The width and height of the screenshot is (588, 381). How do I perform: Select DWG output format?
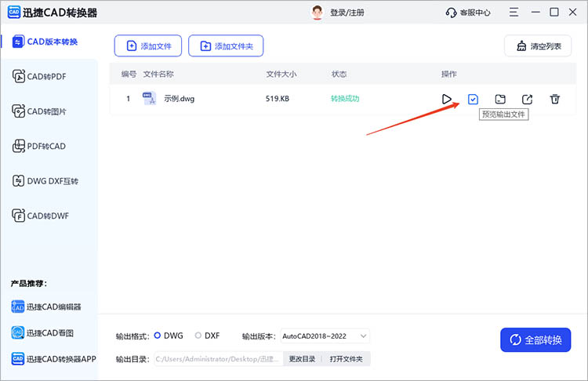pyautogui.click(x=169, y=336)
